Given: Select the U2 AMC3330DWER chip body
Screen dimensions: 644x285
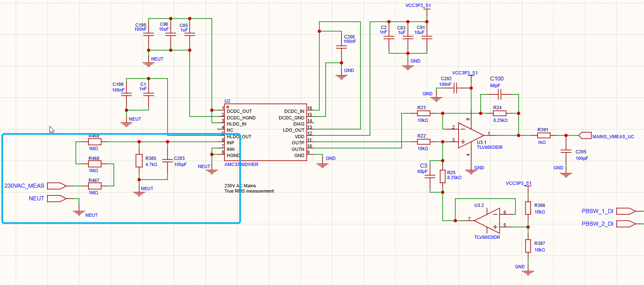Looking at the screenshot, I should pos(265,132).
